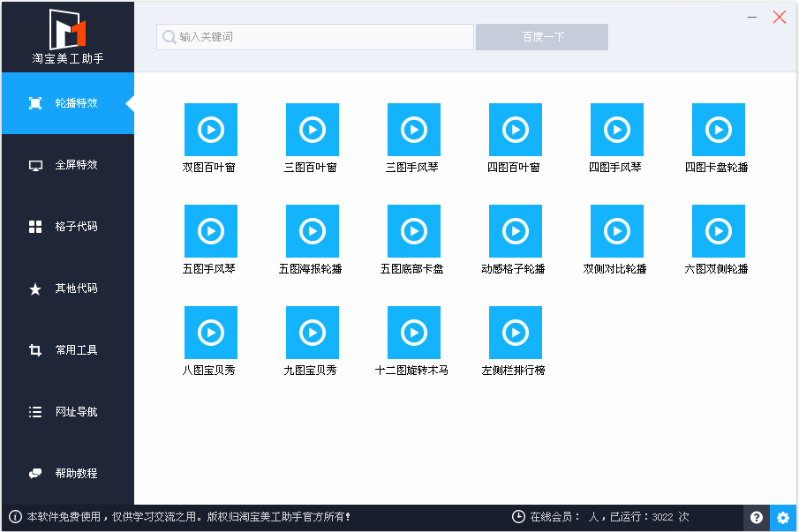The height and width of the screenshot is (532, 799).
Task: Open the 左侧栏排行榜 effect
Action: pos(515,331)
